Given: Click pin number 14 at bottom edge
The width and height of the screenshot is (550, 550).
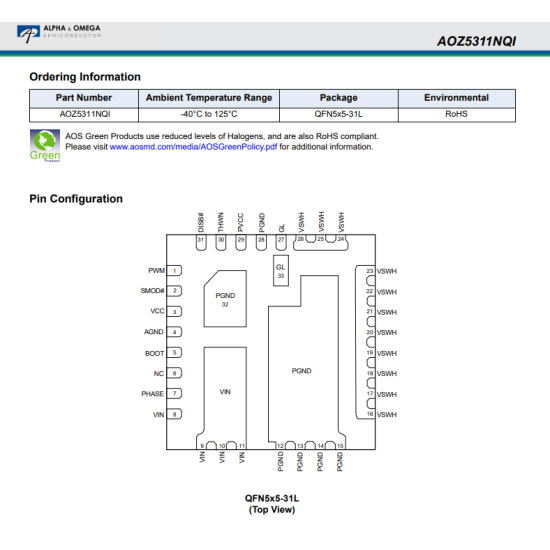Looking at the screenshot, I should (x=321, y=446).
